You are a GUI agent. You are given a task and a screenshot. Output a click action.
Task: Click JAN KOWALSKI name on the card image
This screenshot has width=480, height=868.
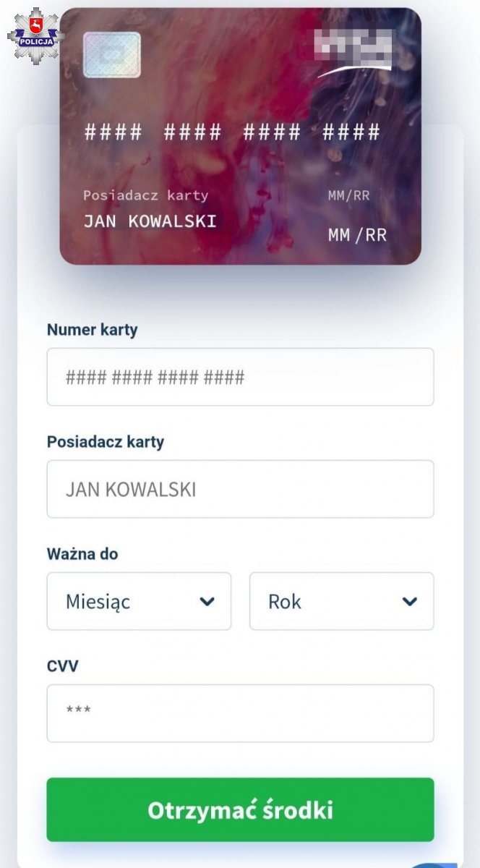(x=150, y=221)
